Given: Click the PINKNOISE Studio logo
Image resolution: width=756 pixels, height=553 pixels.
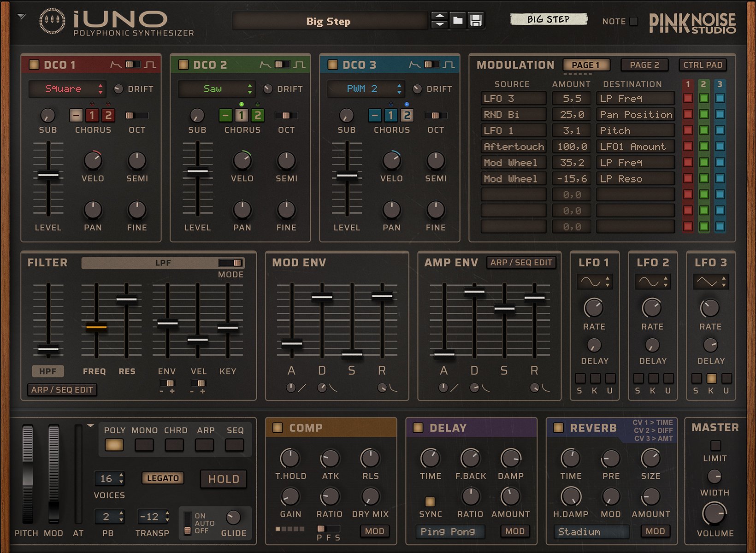Looking at the screenshot, I should pyautogui.click(x=691, y=22).
